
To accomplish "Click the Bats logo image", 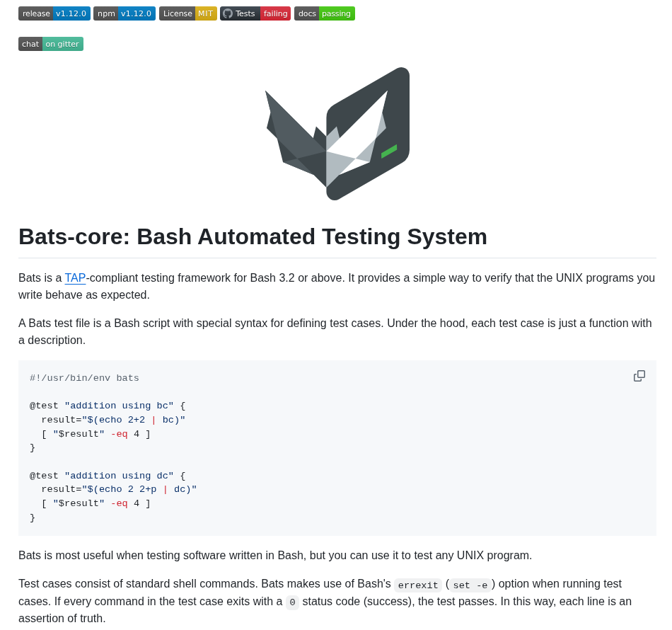I will point(337,134).
